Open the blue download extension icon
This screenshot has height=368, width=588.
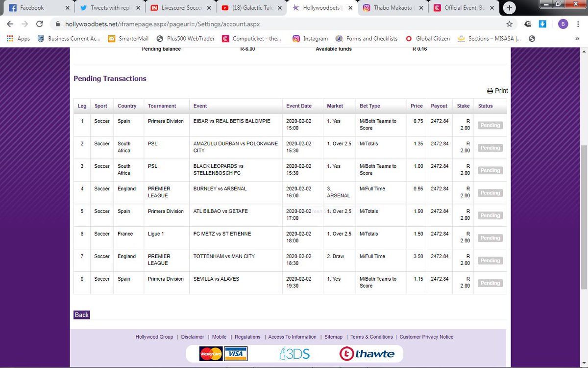542,24
